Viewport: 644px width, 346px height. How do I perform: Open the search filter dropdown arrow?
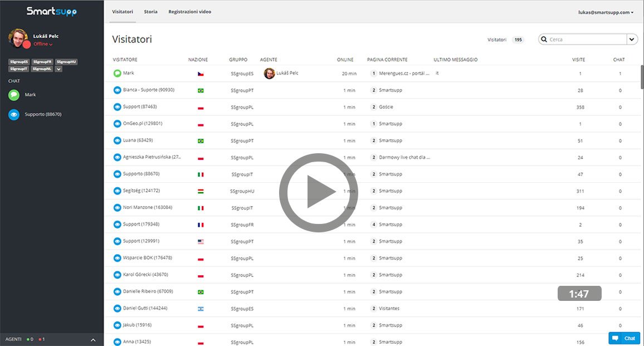[x=632, y=40]
